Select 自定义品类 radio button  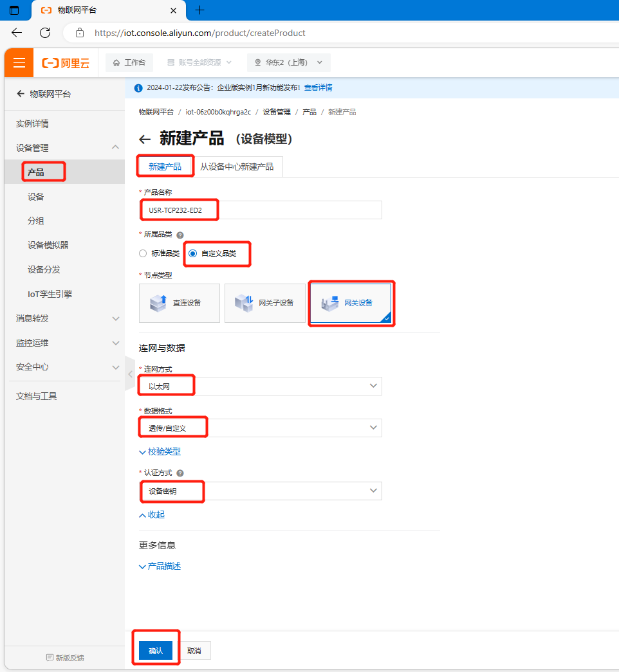pyautogui.click(x=193, y=253)
